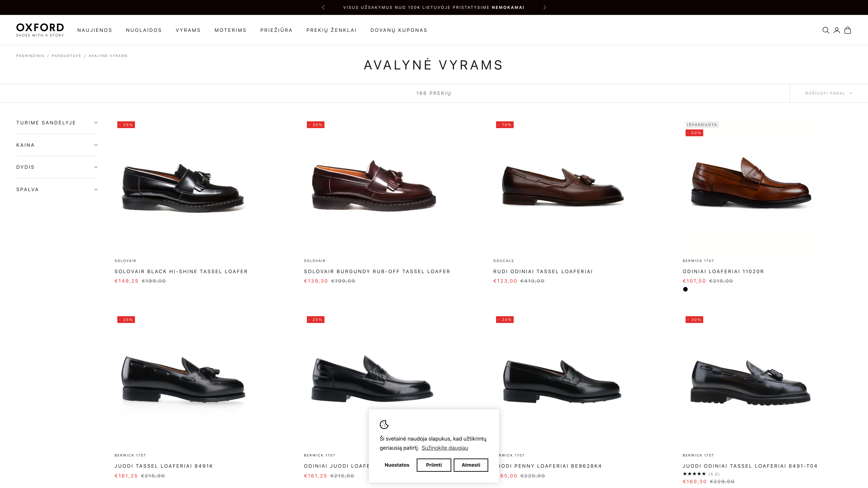Expand the Spalva color filter
Image resolution: width=868 pixels, height=488 pixels.
click(x=57, y=190)
